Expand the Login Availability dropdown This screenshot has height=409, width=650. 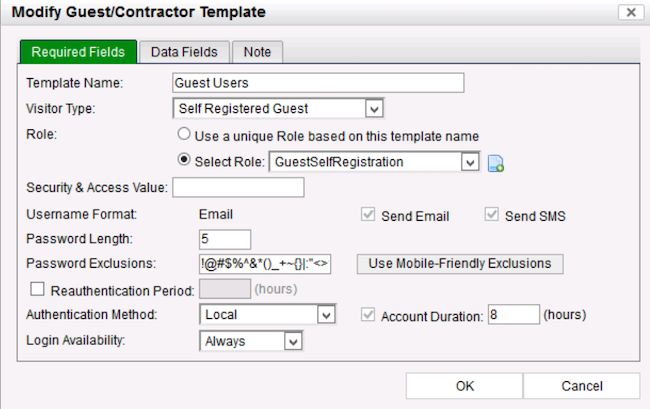click(292, 342)
